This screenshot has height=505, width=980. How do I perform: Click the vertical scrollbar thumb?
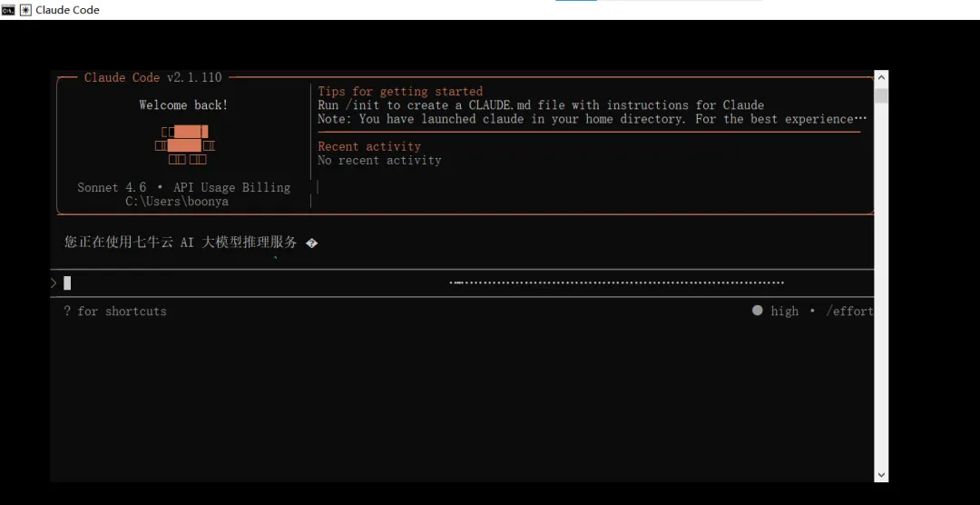[881, 95]
